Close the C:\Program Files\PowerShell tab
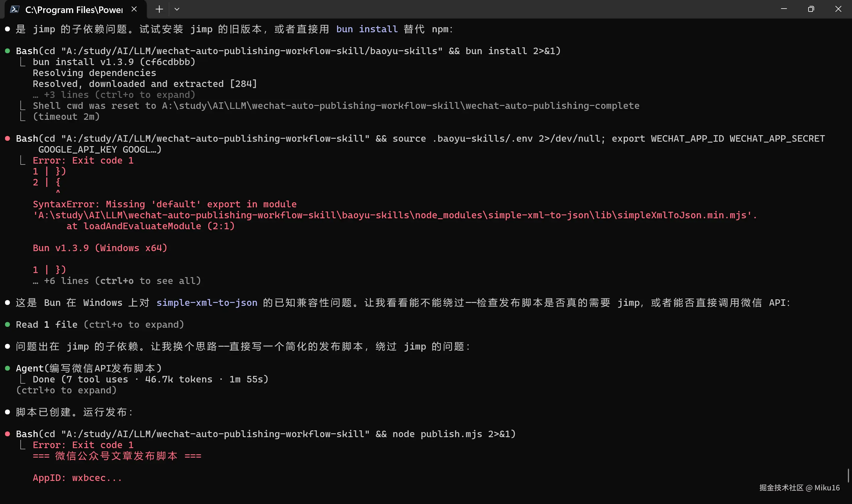Image resolution: width=852 pixels, height=504 pixels. 134,9
